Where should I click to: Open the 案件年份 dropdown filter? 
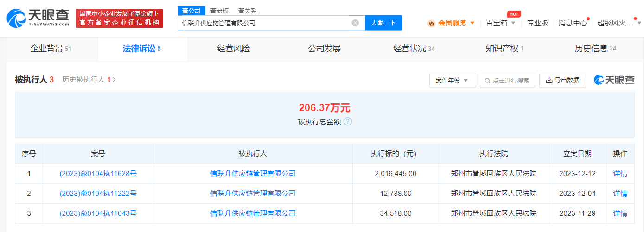point(452,80)
